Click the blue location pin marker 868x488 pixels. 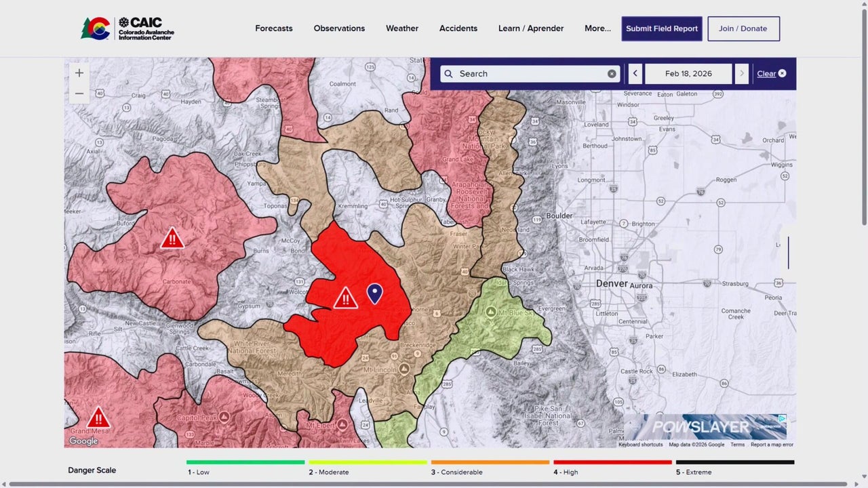coord(374,293)
